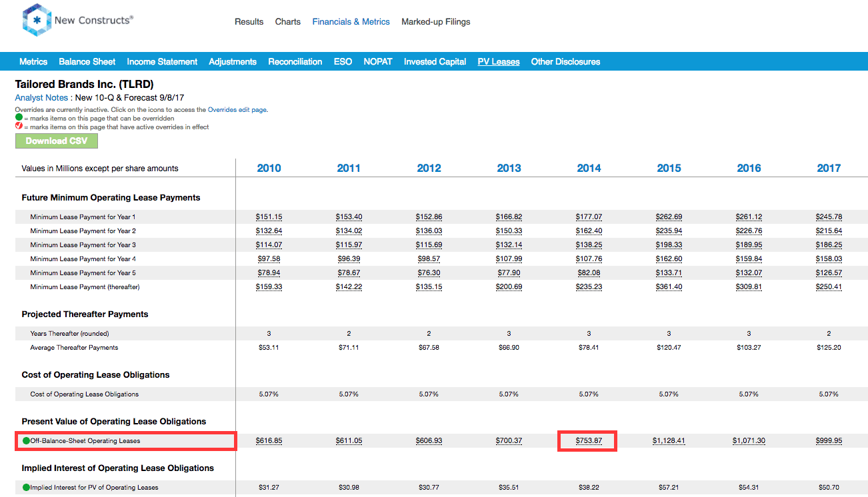Click the Download CSV button

(56, 141)
